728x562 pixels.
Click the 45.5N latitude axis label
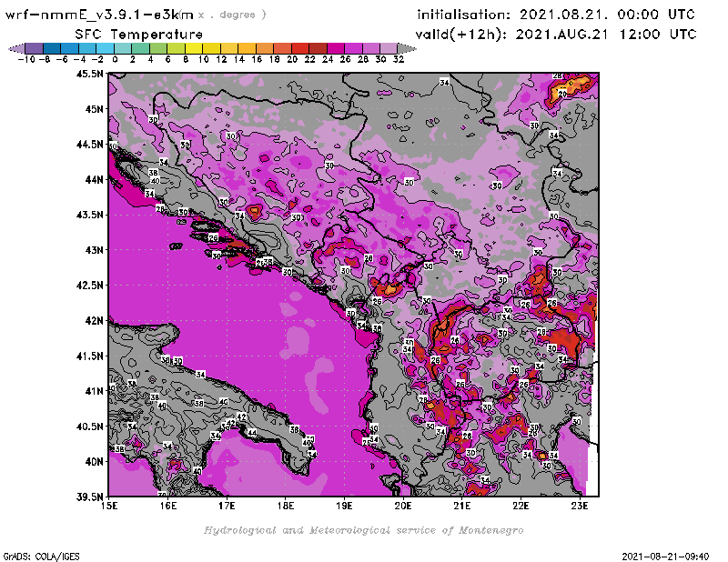[92, 75]
